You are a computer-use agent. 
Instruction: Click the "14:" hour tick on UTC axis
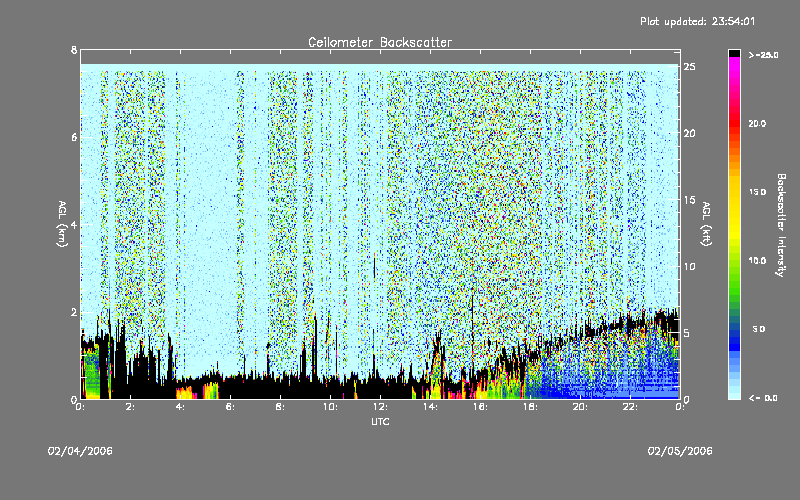coord(430,407)
